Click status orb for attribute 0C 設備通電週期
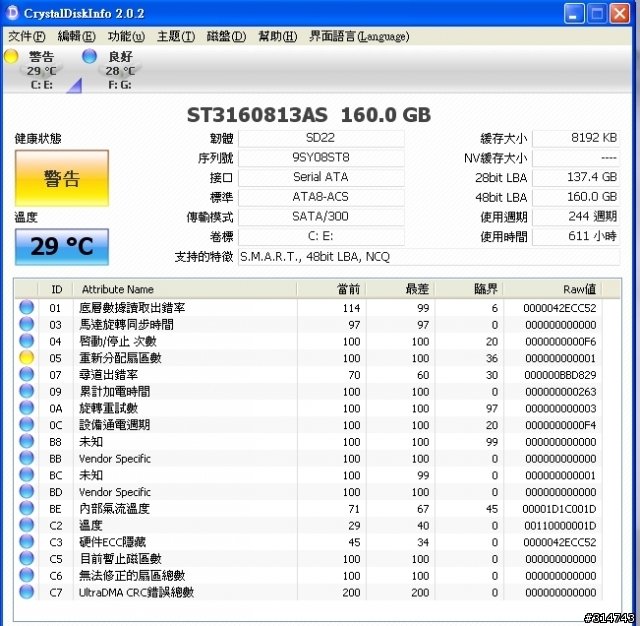640x626 pixels. (x=27, y=424)
